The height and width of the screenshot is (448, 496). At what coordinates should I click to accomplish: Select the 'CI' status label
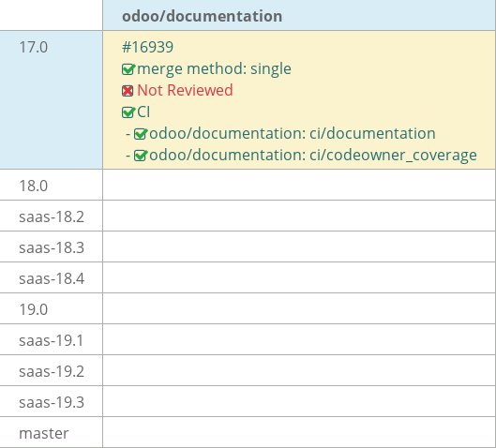[x=143, y=112]
